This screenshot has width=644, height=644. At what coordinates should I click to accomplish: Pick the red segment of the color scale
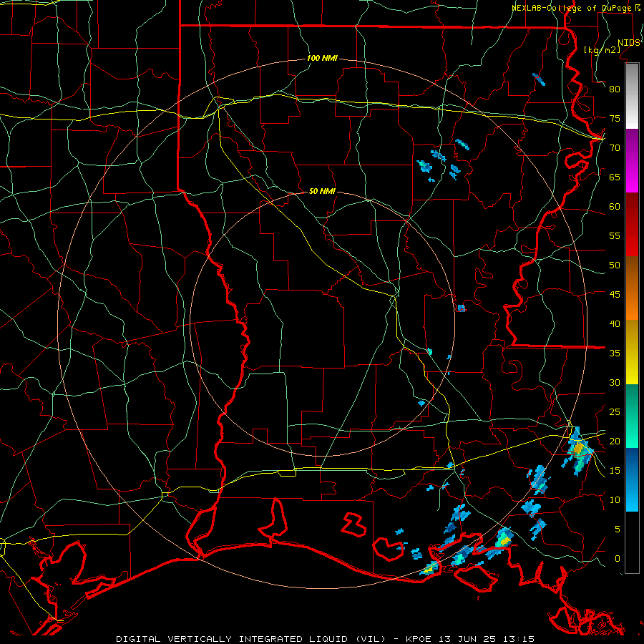tap(632, 225)
